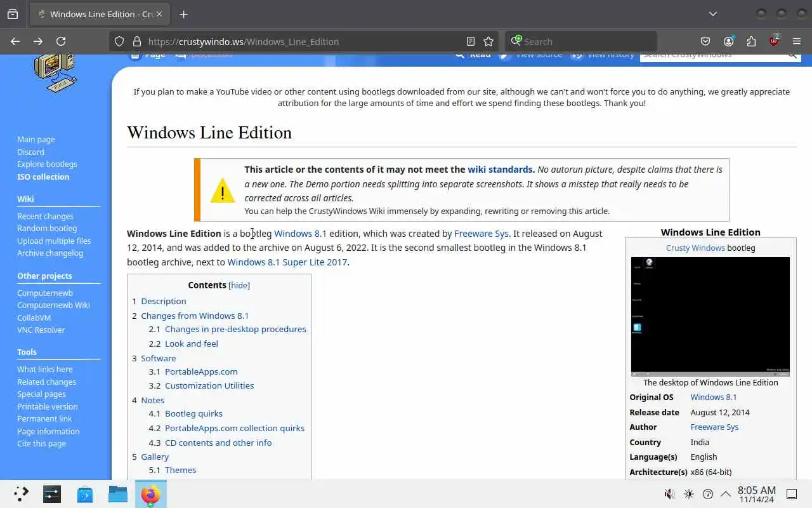Screen dimensions: 812x508
Task: Go back one page
Action: click(x=15, y=41)
